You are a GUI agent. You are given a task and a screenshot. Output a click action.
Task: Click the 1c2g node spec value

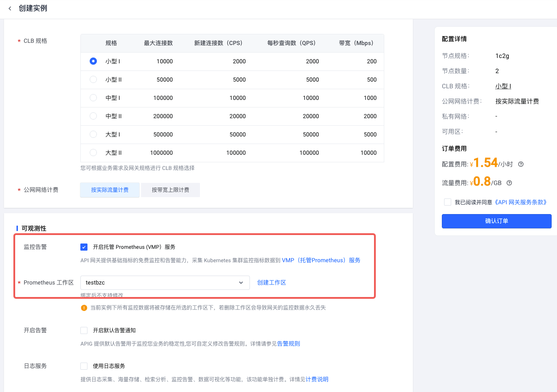(502, 56)
